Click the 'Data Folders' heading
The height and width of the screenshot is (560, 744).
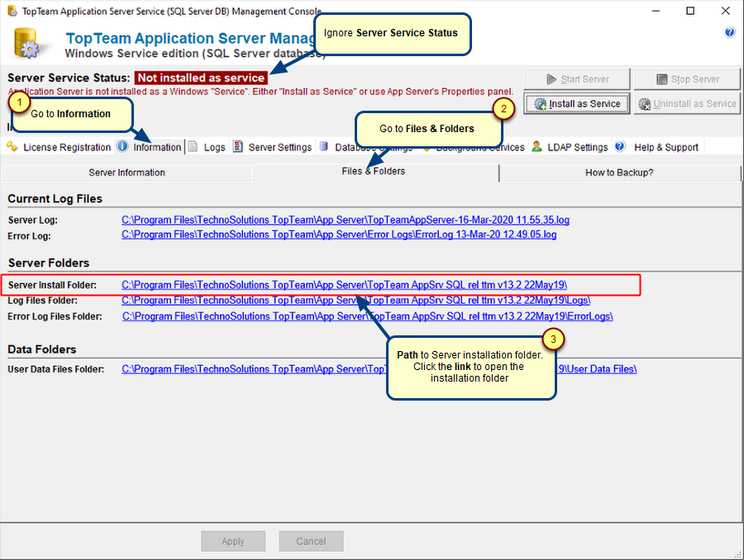click(x=42, y=349)
